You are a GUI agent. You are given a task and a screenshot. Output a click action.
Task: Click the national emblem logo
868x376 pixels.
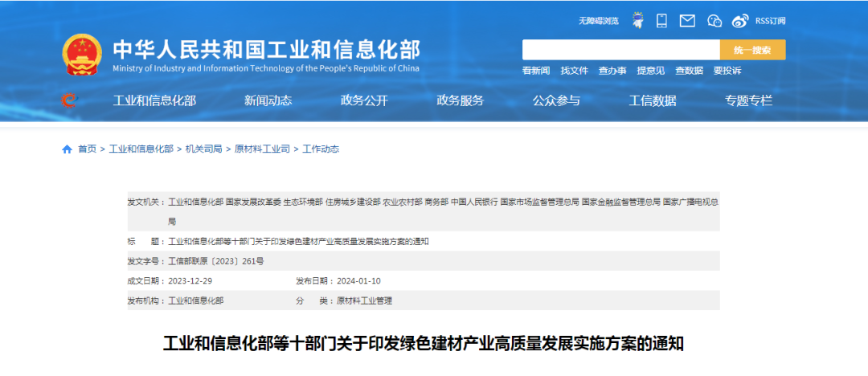coord(82,55)
